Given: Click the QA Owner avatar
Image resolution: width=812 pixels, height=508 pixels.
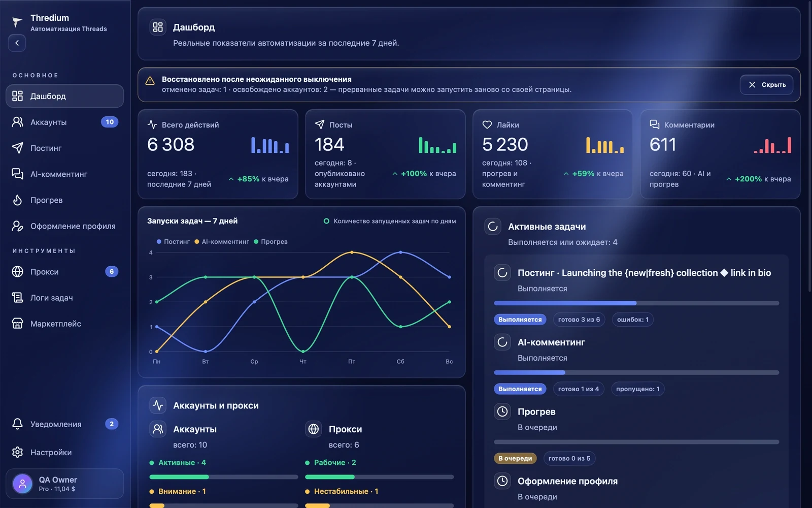Looking at the screenshot, I should point(22,484).
